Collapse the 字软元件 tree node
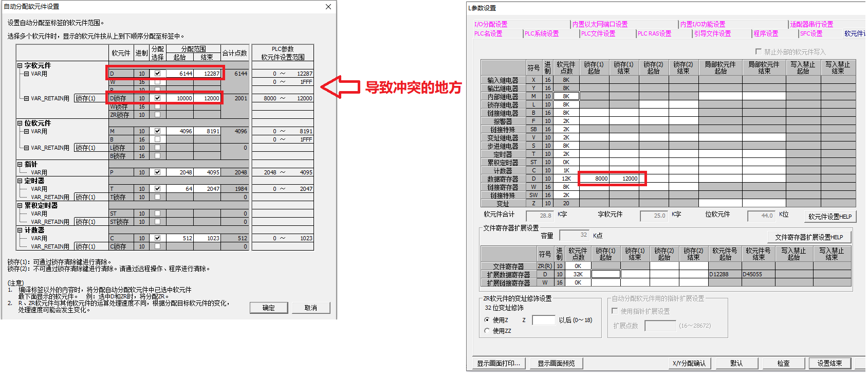The image size is (868, 373). (20, 66)
